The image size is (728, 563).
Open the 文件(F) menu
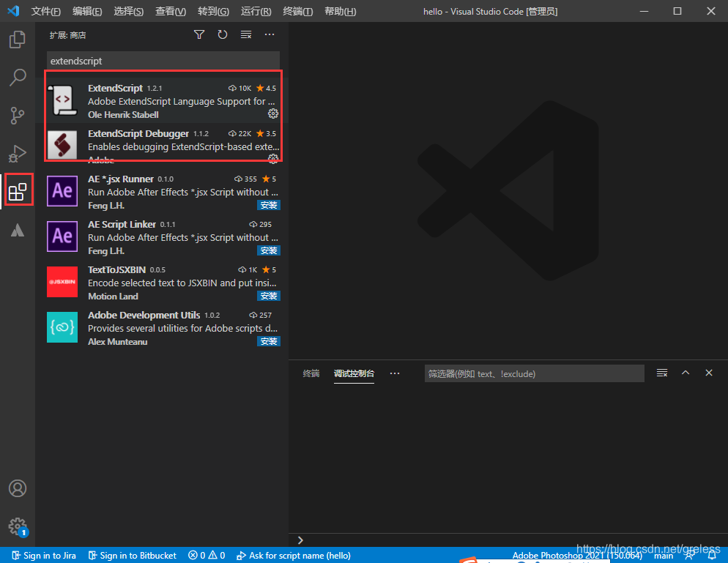pos(45,11)
